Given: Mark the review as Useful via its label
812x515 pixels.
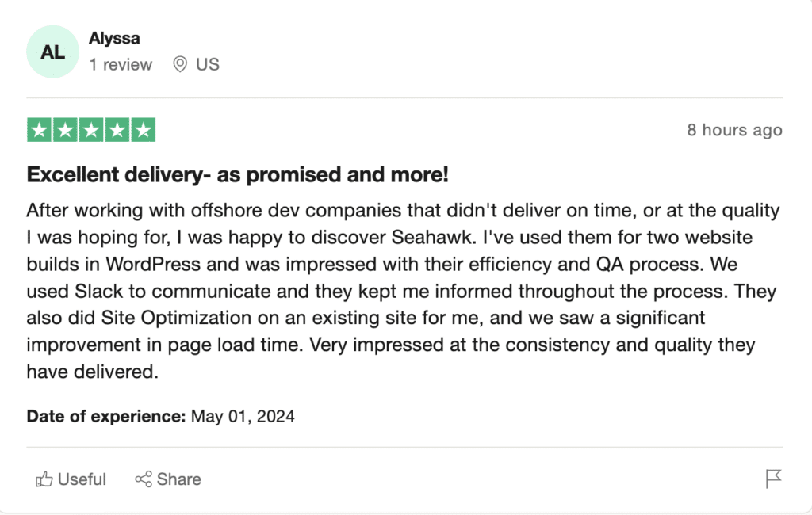Looking at the screenshot, I should pyautogui.click(x=82, y=479).
